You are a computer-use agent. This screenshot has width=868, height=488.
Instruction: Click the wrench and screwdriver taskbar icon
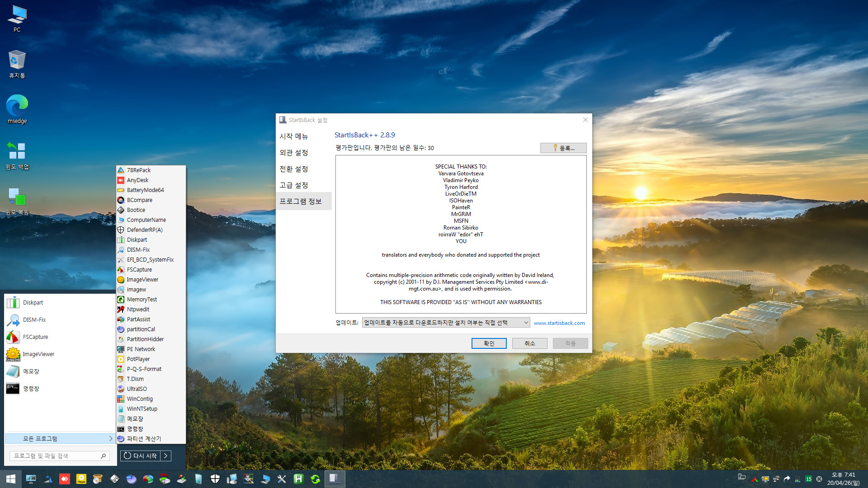click(x=282, y=479)
